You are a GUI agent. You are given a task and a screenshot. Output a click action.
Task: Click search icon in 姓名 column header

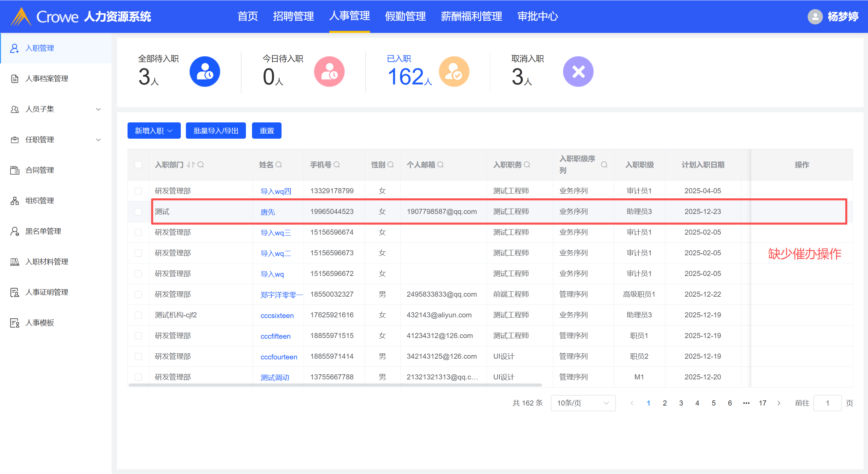(x=279, y=165)
